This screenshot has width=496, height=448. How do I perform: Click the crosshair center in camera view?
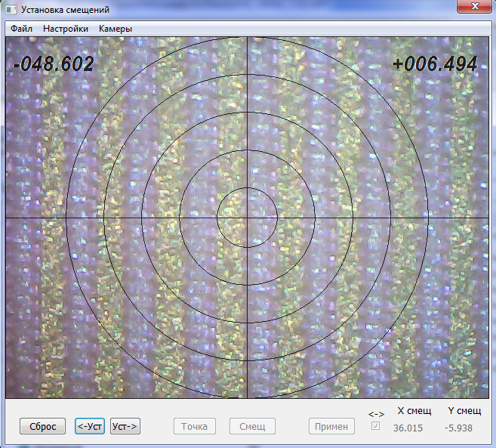[x=247, y=218]
